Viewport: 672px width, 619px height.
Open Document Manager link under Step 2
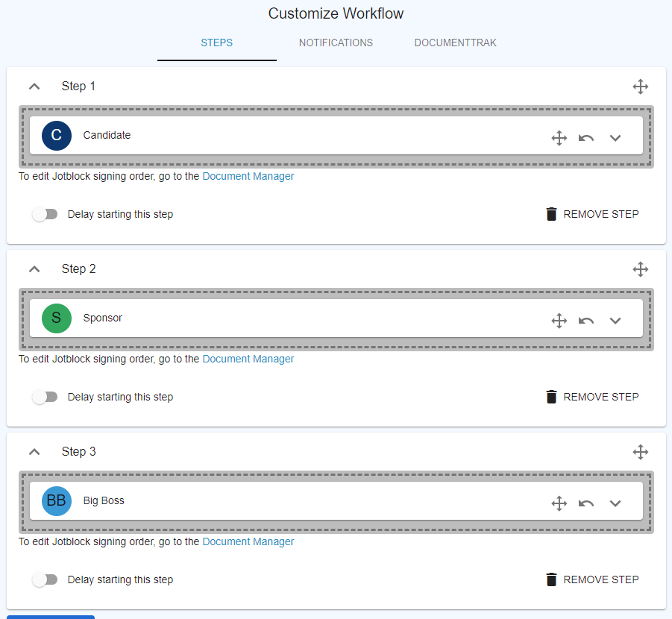tap(248, 359)
